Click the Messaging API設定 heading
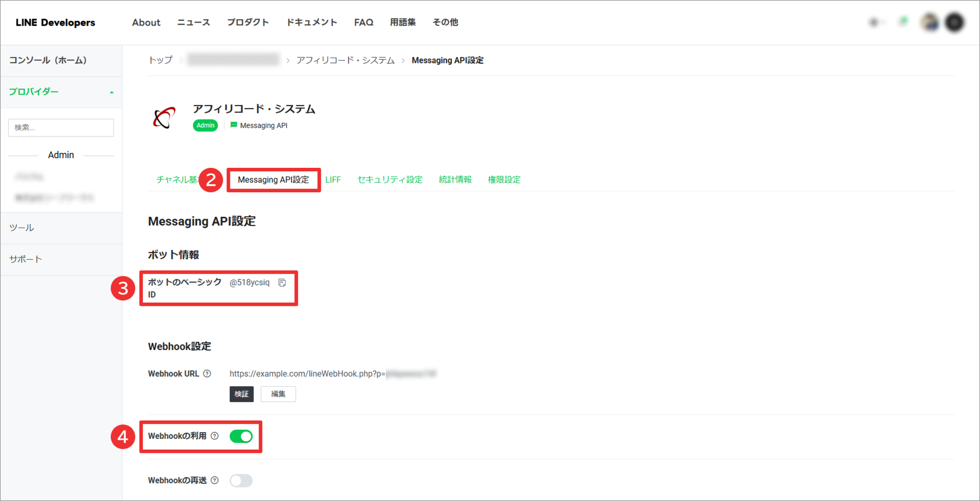Screen dimensions: 980x501 tap(202, 221)
